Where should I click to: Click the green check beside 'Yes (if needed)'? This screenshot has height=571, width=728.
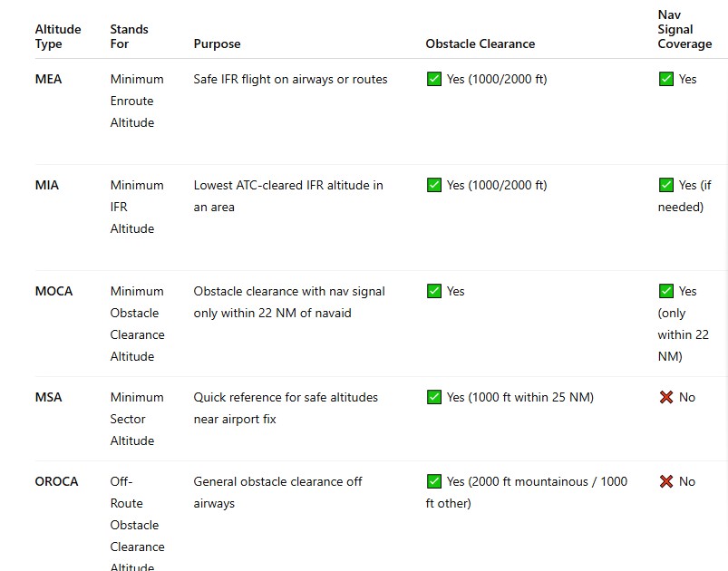(665, 185)
